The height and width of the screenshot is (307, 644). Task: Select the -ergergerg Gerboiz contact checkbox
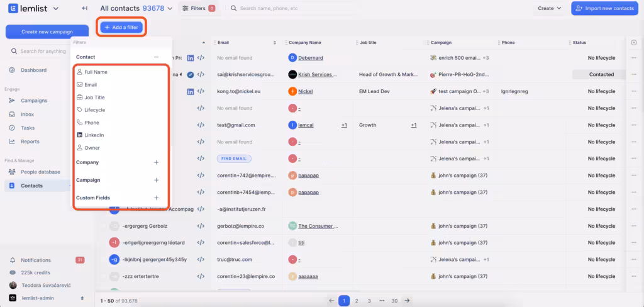coord(104,226)
